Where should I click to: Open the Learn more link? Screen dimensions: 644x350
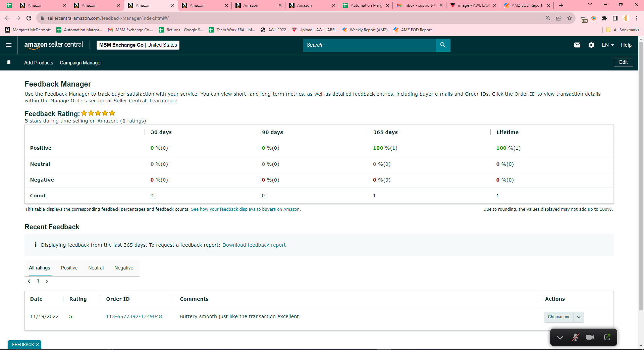pyautogui.click(x=163, y=101)
